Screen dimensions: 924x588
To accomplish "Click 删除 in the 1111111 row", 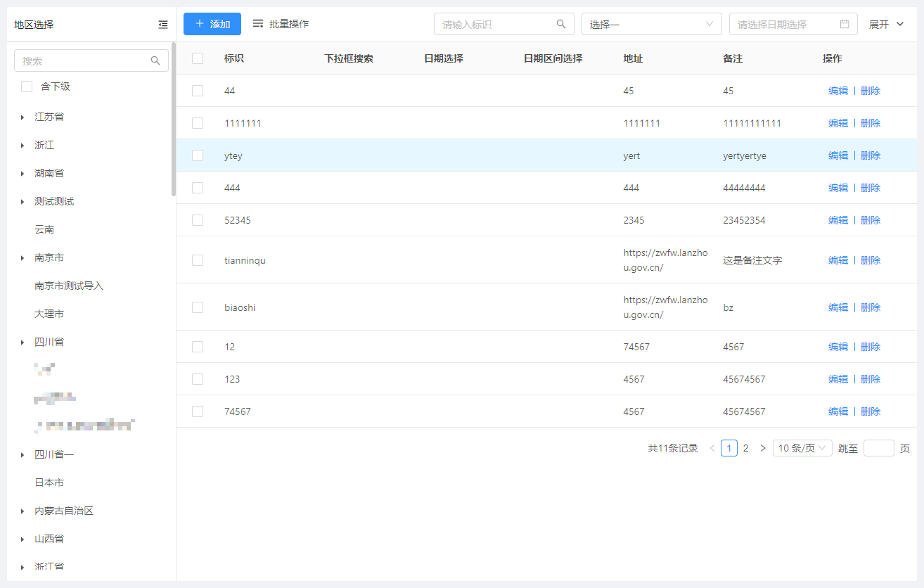I will (x=871, y=123).
